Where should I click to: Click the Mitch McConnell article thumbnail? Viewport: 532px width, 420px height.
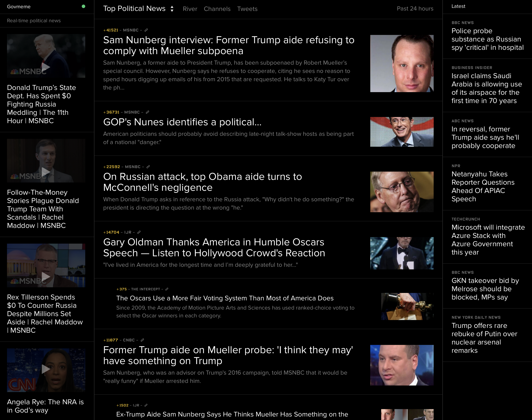pyautogui.click(x=402, y=192)
